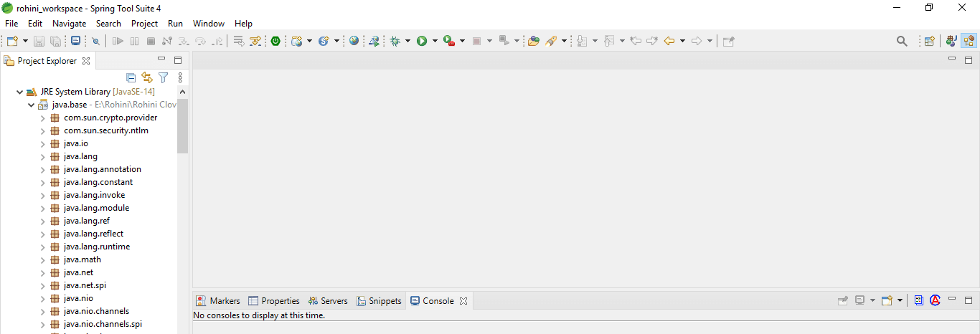Image resolution: width=980 pixels, height=334 pixels.
Task: Switch to the Java perspective icon
Action: (x=952, y=41)
